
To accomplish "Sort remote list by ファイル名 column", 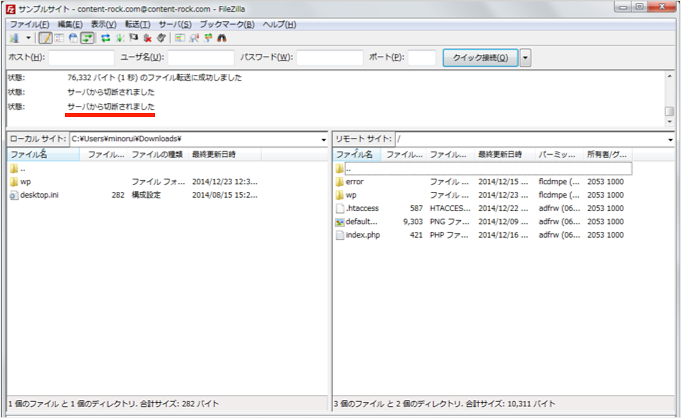I will (x=357, y=155).
